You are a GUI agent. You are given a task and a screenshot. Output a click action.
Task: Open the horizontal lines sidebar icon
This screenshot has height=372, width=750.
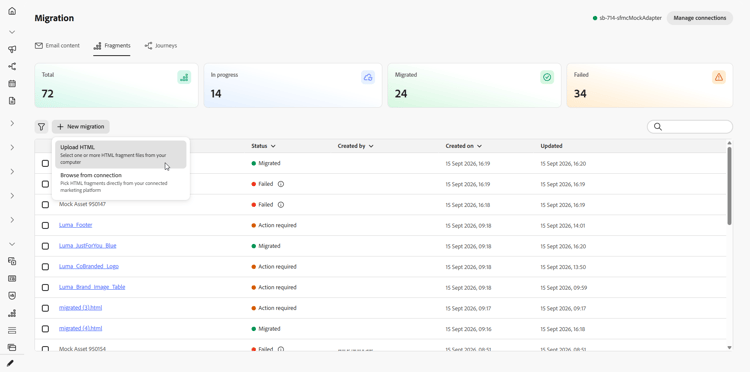12,330
